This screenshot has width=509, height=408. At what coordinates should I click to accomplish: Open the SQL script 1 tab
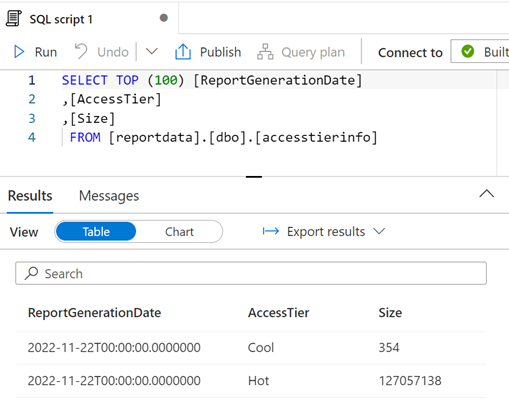[89, 18]
